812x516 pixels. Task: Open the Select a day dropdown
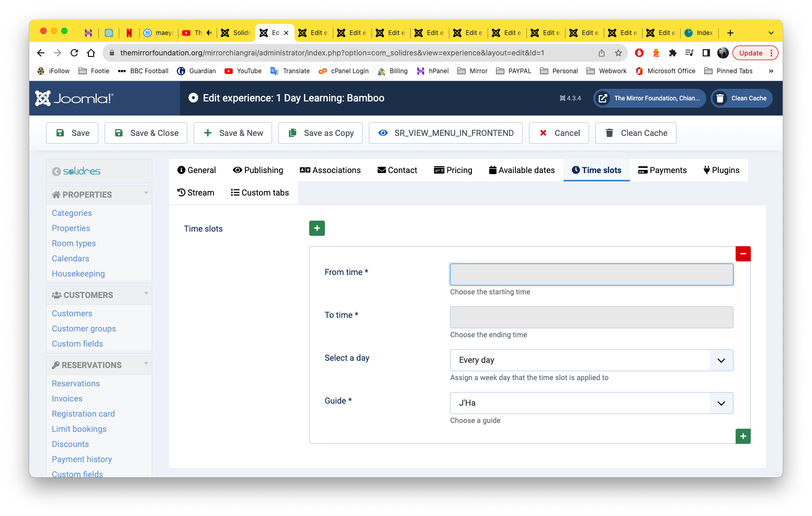591,360
